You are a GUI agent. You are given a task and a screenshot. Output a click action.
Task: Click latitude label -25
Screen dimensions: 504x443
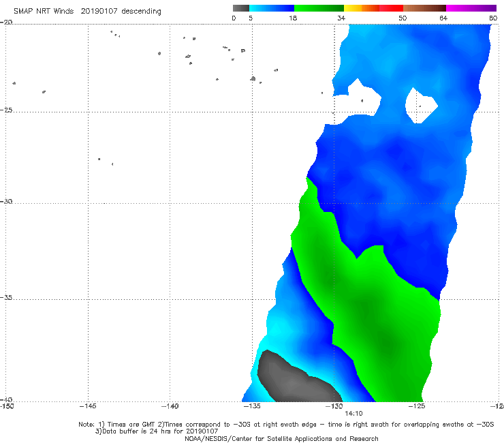[6, 110]
